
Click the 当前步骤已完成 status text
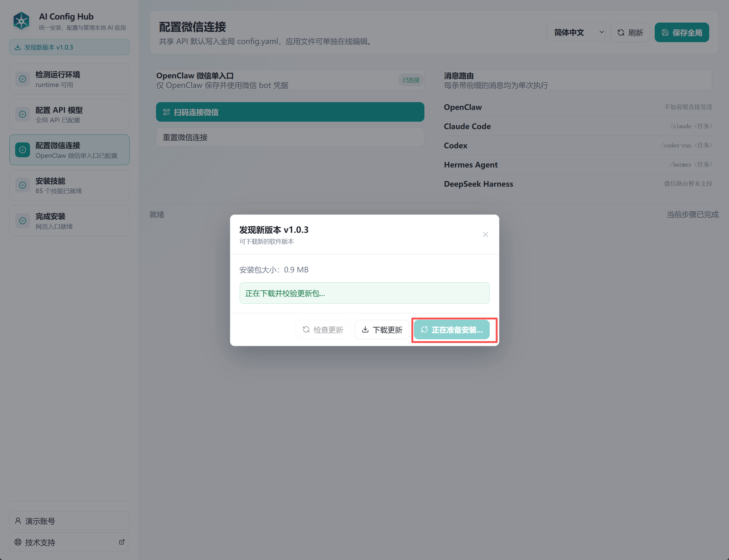coord(692,215)
